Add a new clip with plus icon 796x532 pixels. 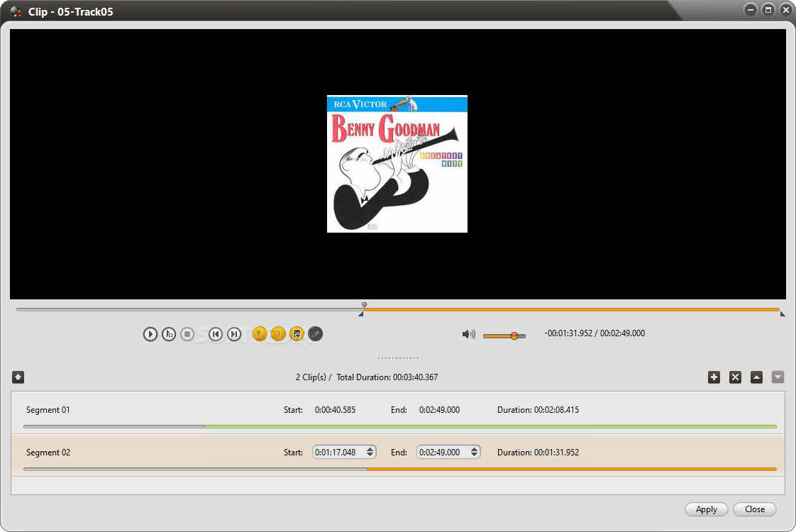714,377
